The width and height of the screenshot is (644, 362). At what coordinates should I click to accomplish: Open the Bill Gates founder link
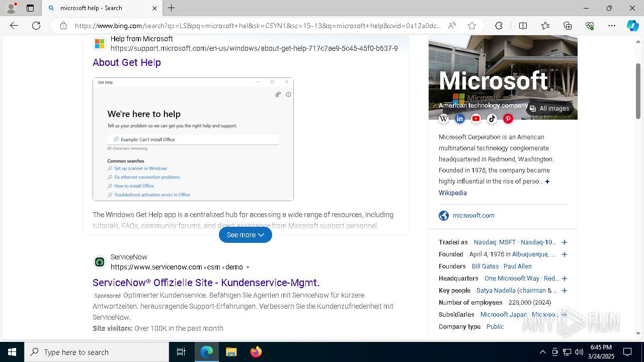point(486,266)
